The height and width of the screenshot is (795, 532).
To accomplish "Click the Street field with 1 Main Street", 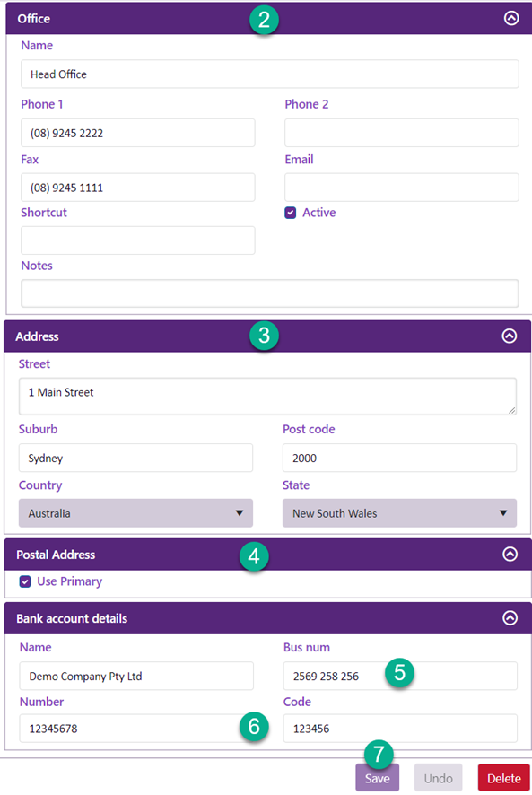I will coord(267,396).
